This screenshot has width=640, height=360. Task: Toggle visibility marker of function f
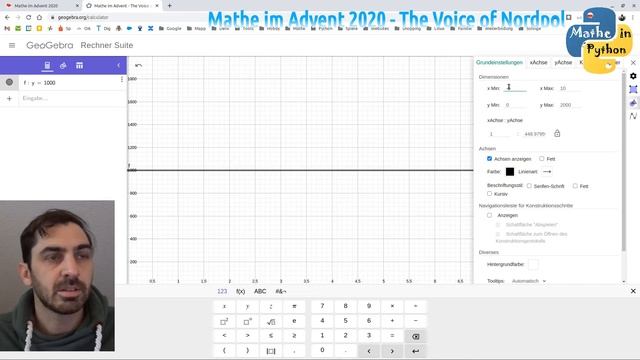point(9,82)
